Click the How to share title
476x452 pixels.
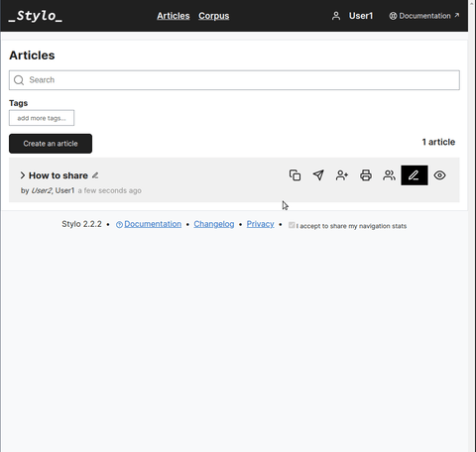59,175
